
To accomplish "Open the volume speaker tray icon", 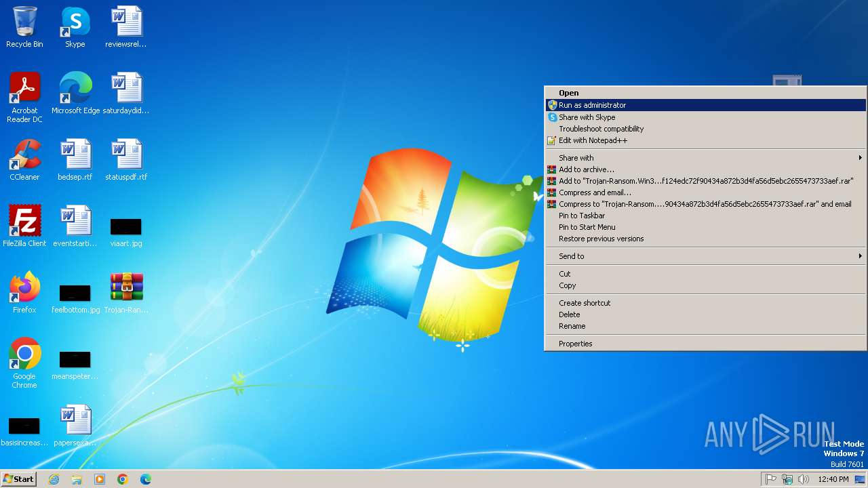I will click(804, 479).
